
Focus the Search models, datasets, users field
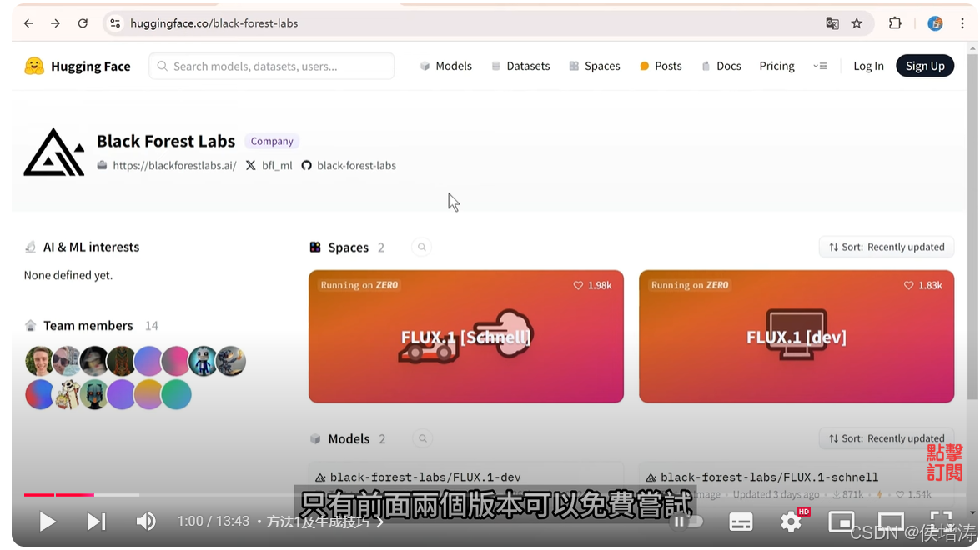(x=272, y=66)
